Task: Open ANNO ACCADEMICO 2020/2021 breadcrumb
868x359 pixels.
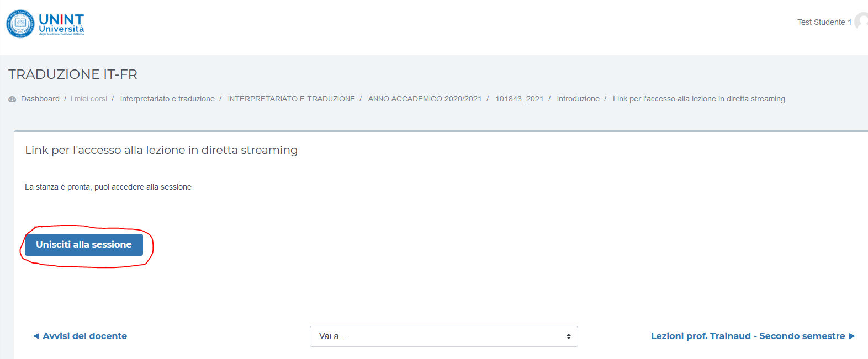Action: [x=425, y=99]
